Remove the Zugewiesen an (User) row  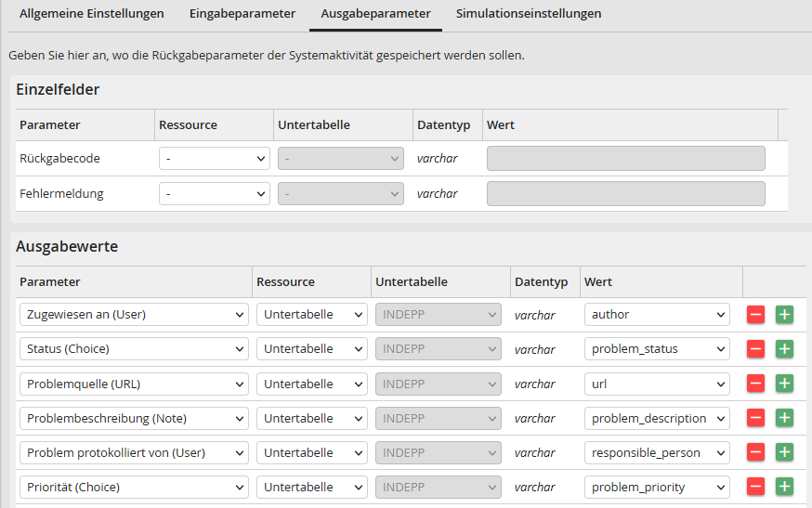click(755, 314)
